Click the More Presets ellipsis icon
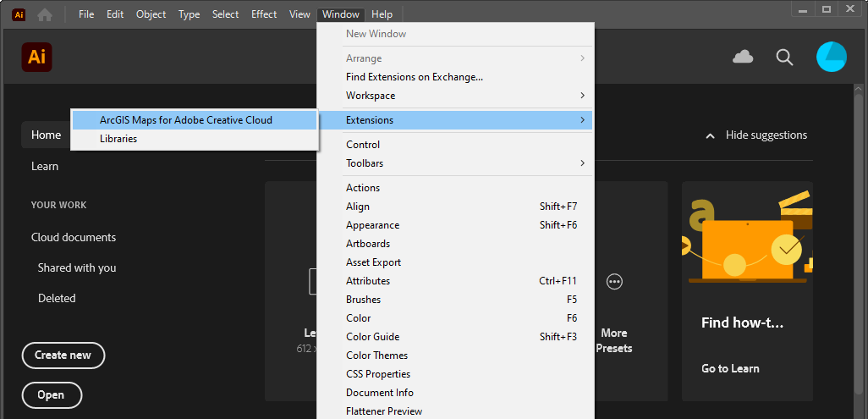This screenshot has width=868, height=419. (x=614, y=282)
